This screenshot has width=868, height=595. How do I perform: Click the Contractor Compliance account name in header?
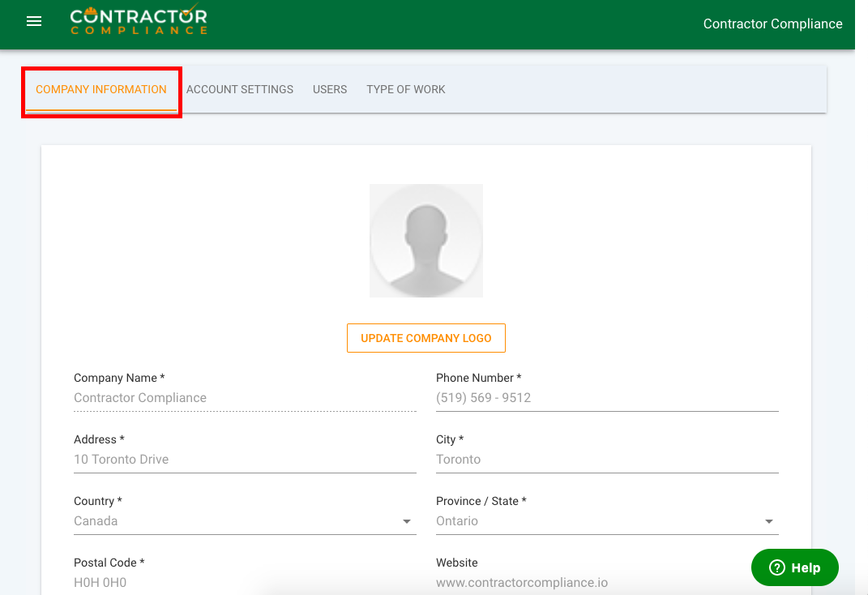(x=772, y=24)
